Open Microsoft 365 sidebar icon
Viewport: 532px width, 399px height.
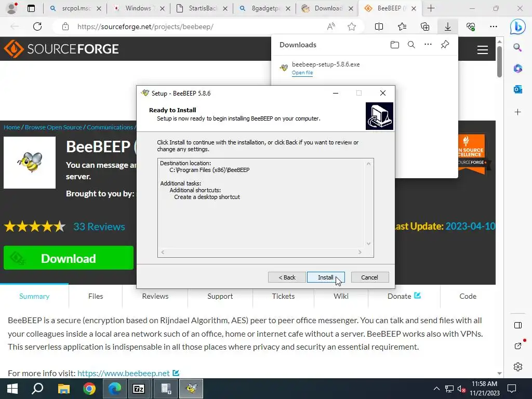pyautogui.click(x=517, y=69)
